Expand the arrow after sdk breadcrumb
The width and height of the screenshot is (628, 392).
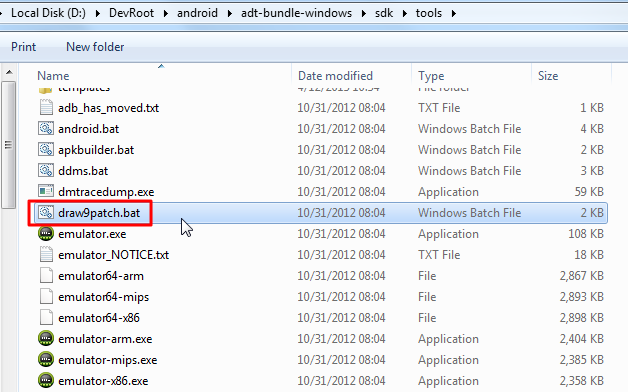tap(405, 13)
